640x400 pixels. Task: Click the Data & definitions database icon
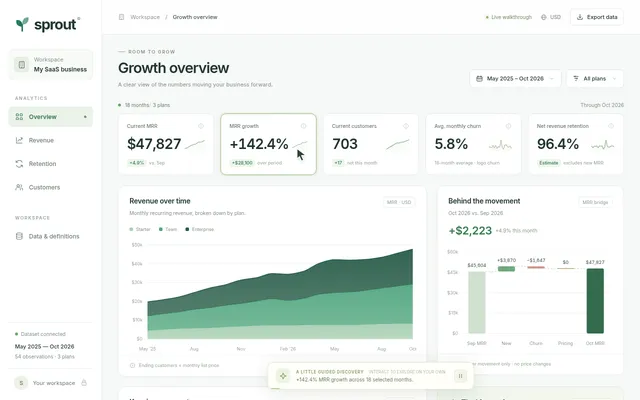(19, 236)
